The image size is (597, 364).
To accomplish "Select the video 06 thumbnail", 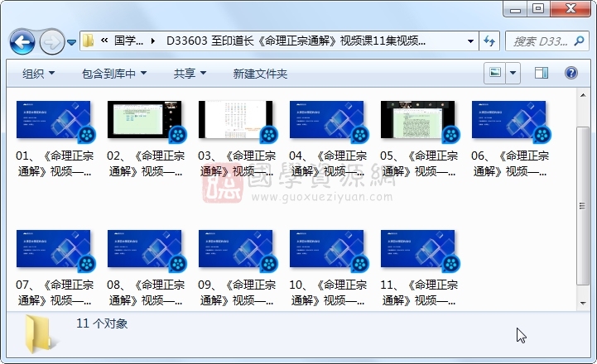I will (x=508, y=120).
